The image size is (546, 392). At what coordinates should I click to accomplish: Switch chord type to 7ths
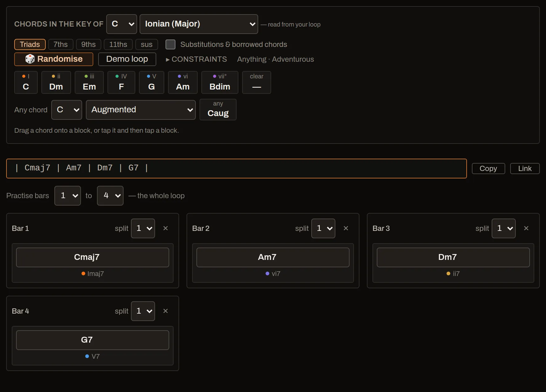click(61, 44)
